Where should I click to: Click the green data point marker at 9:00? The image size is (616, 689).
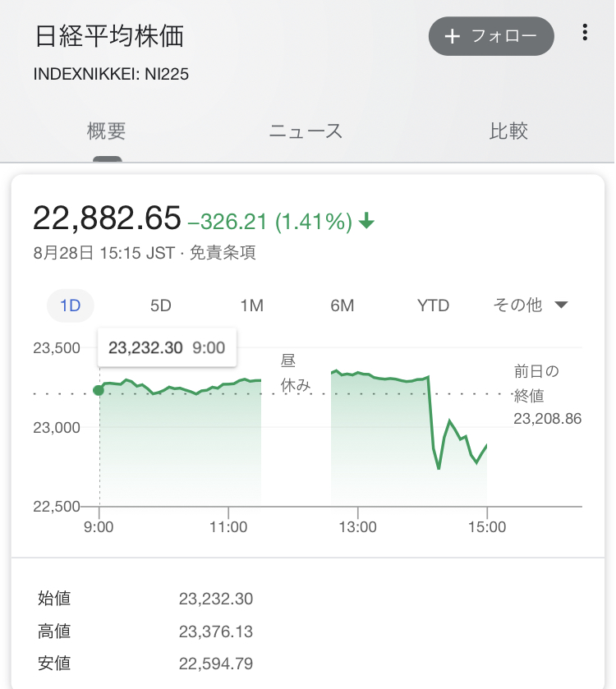99,390
